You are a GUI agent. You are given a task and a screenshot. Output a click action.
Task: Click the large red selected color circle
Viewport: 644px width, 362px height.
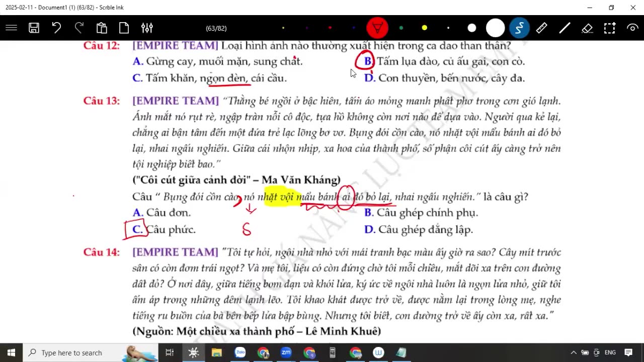point(377,28)
